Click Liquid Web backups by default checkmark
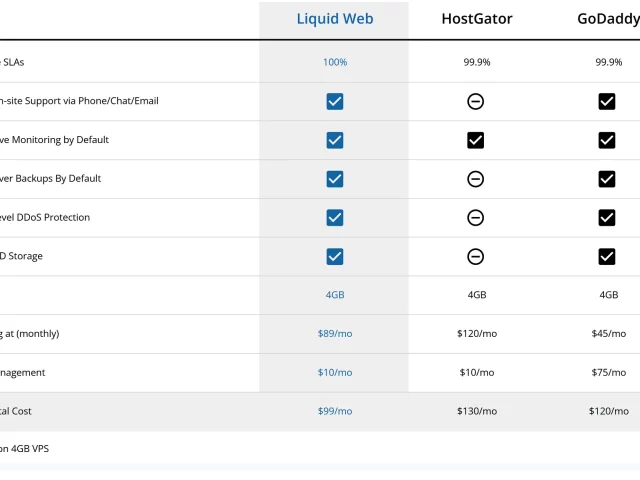The width and height of the screenshot is (640, 480). (335, 179)
